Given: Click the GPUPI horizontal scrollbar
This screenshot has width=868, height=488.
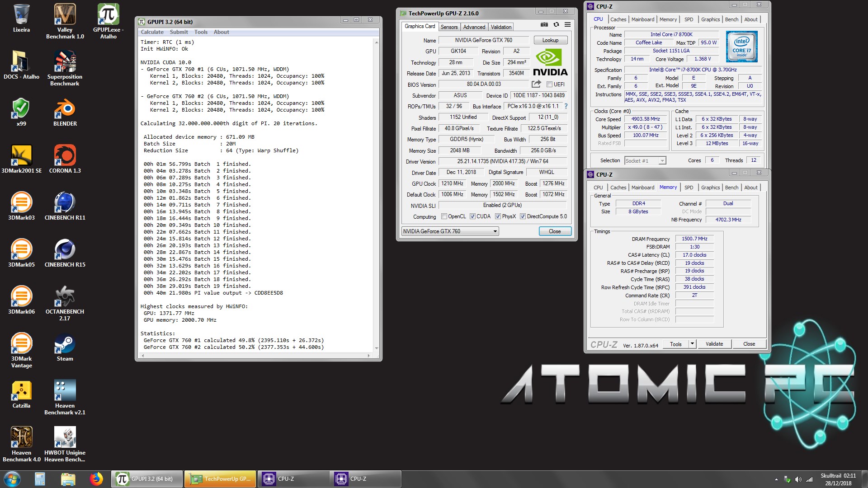Looking at the screenshot, I should (256, 356).
